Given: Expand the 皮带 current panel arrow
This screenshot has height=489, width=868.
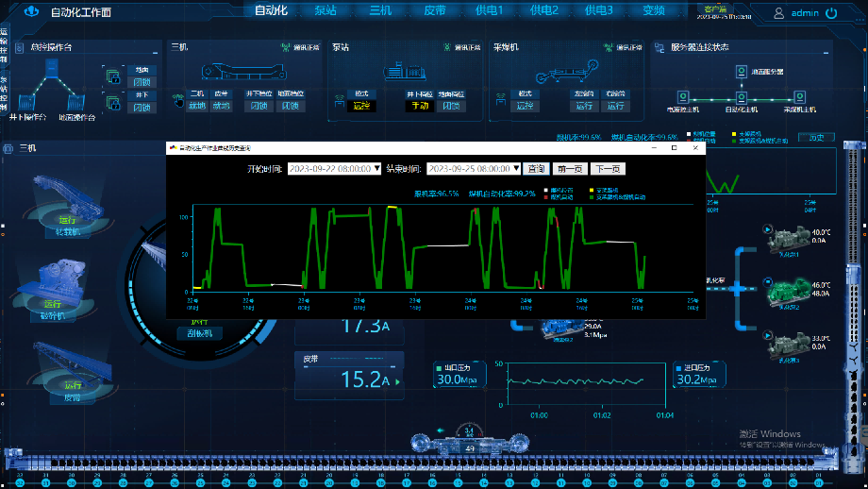Looking at the screenshot, I should [x=397, y=381].
